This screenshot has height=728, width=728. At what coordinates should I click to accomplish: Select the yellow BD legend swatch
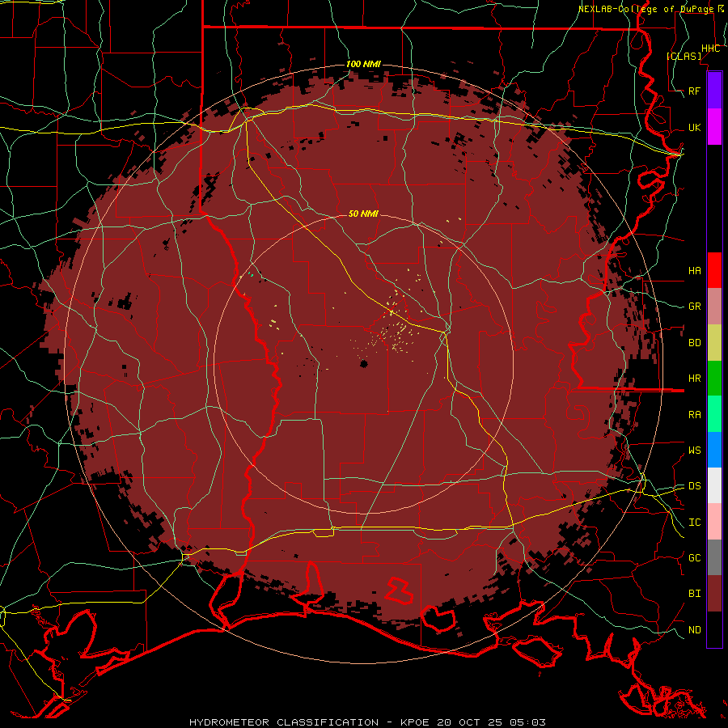click(714, 343)
